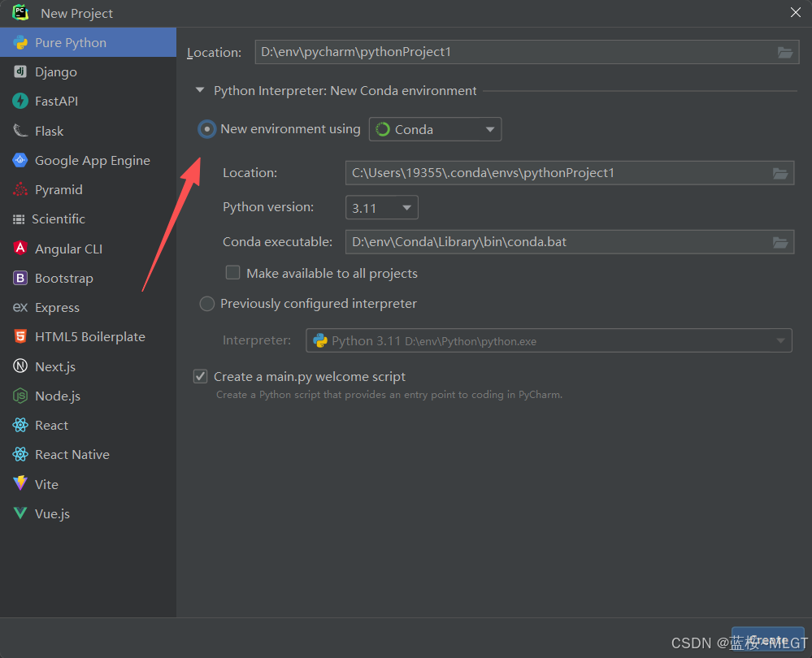Open the Python version 3.11 dropdown
The height and width of the screenshot is (658, 812).
[382, 208]
